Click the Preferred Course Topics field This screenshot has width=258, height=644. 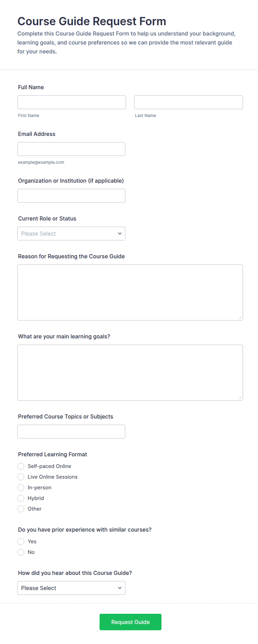(71, 432)
